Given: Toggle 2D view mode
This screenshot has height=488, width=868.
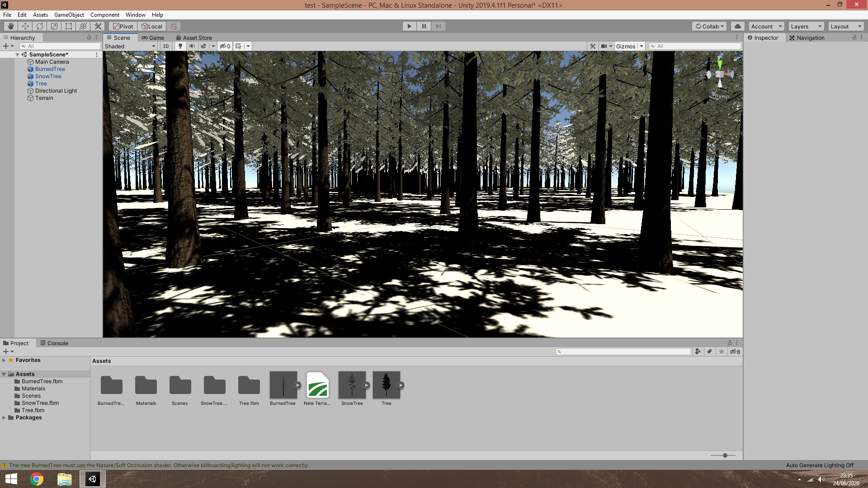Looking at the screenshot, I should coord(166,46).
